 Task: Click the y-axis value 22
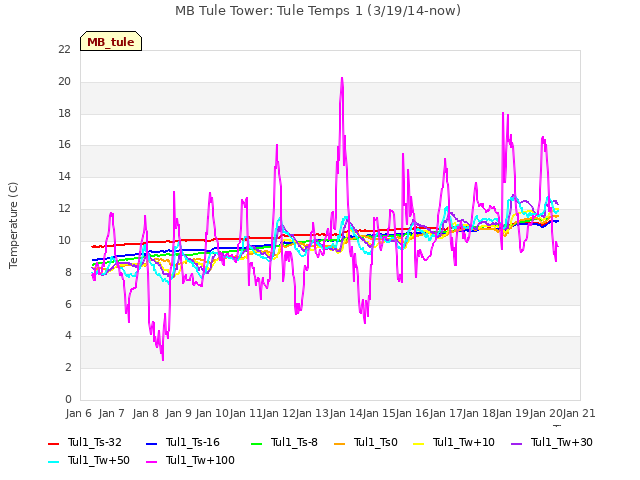(64, 50)
